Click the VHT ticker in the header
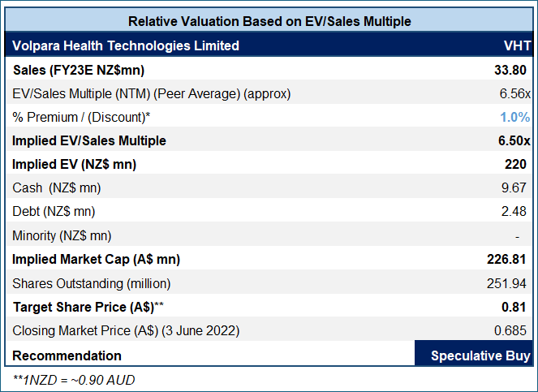The image size is (538, 392). click(517, 45)
